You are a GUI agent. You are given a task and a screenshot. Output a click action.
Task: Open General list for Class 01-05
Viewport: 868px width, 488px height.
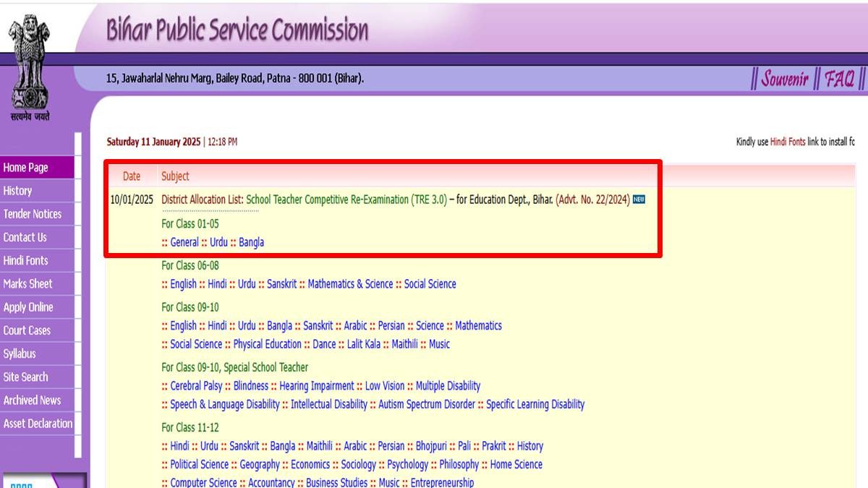point(184,242)
